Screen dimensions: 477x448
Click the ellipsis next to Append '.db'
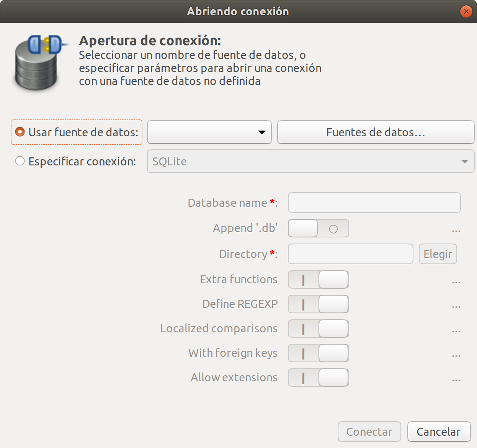pyautogui.click(x=456, y=231)
